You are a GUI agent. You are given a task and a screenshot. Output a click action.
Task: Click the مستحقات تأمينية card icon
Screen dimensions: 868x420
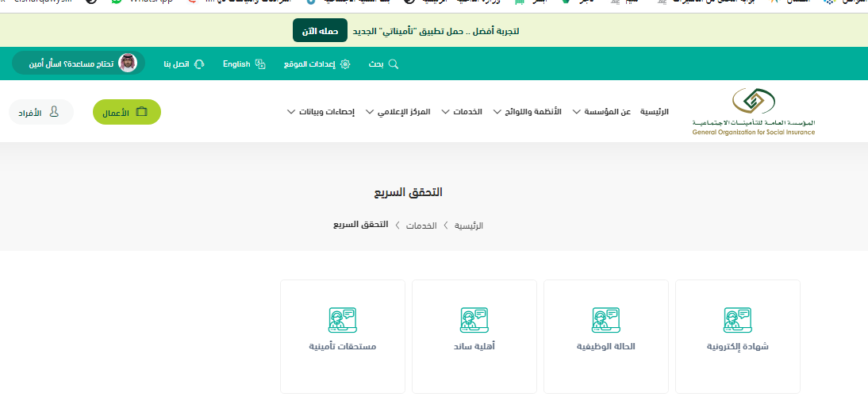342,320
